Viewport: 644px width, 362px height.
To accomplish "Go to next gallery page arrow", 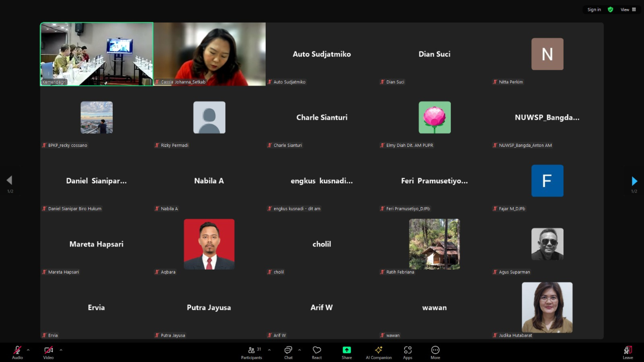I will [634, 181].
